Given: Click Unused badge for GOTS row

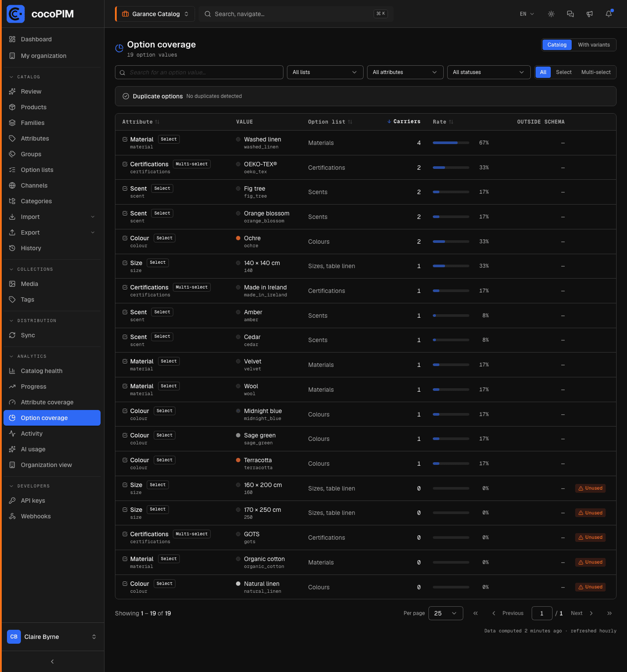Looking at the screenshot, I should [x=590, y=538].
